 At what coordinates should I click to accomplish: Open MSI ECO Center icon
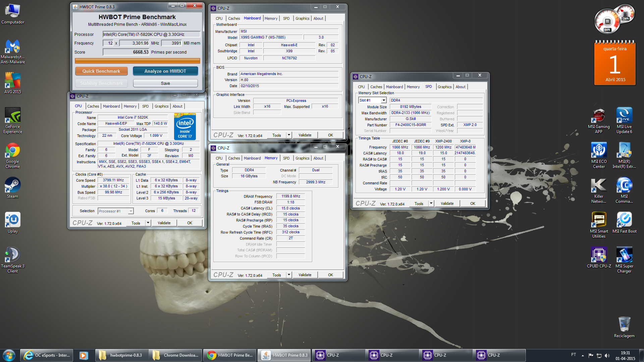click(x=599, y=156)
